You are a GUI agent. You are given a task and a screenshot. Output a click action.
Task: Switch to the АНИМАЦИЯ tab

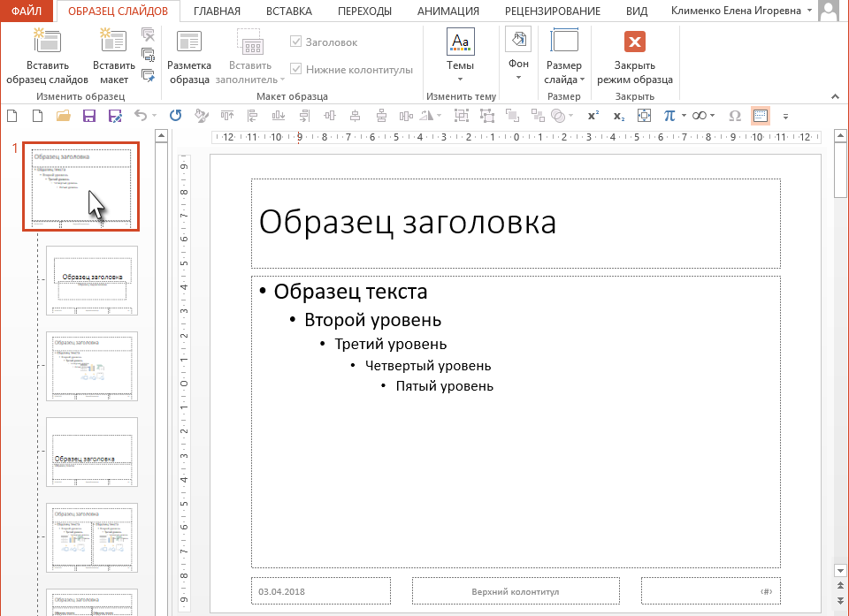click(x=447, y=11)
